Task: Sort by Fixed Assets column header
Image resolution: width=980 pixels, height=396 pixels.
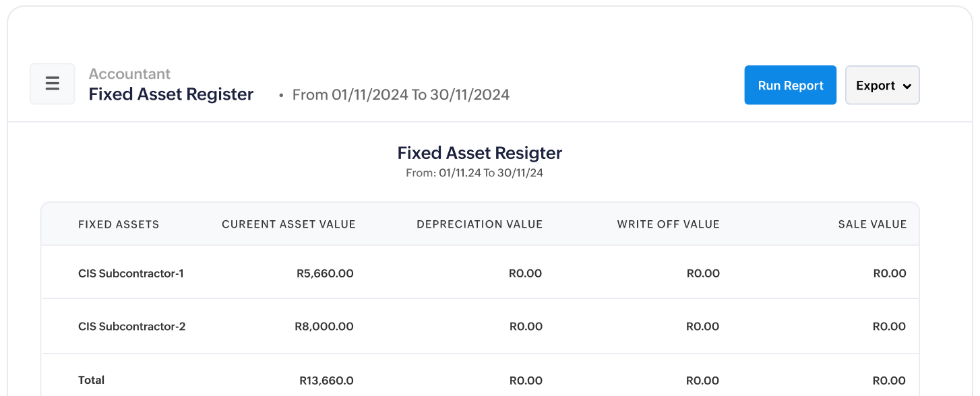Action: [x=119, y=224]
